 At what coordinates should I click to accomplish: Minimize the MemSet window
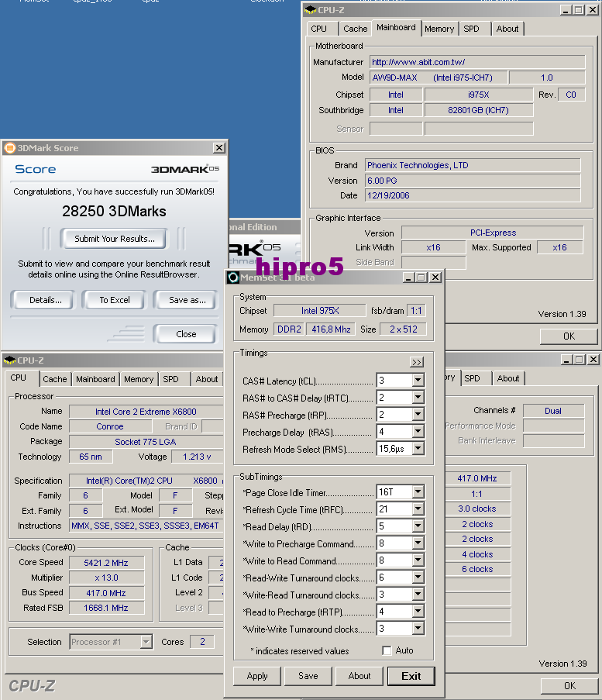(x=408, y=278)
